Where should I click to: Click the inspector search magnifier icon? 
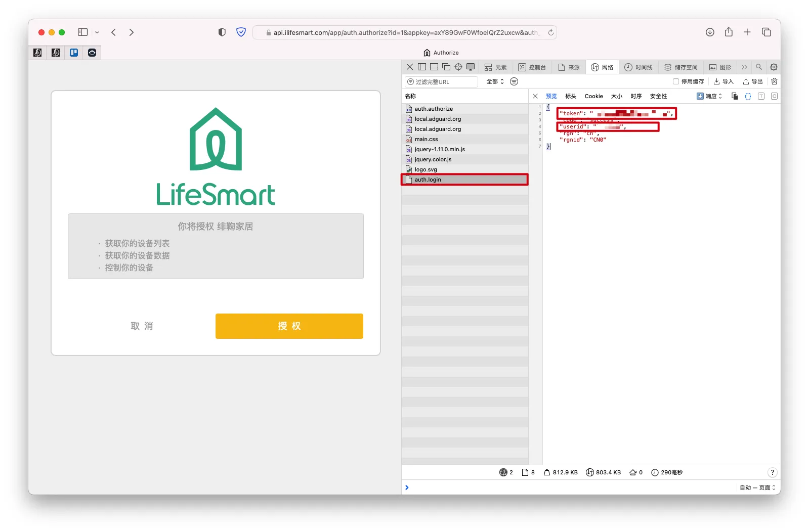[758, 67]
